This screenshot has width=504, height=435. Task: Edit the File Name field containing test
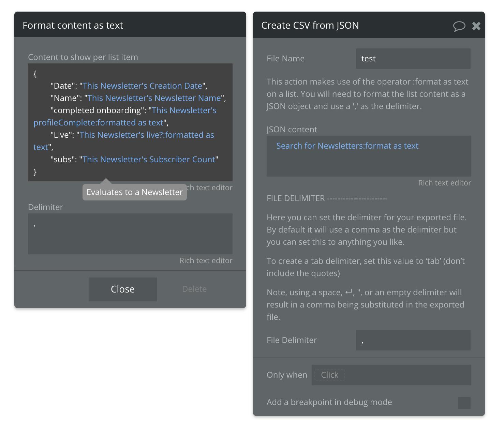413,59
